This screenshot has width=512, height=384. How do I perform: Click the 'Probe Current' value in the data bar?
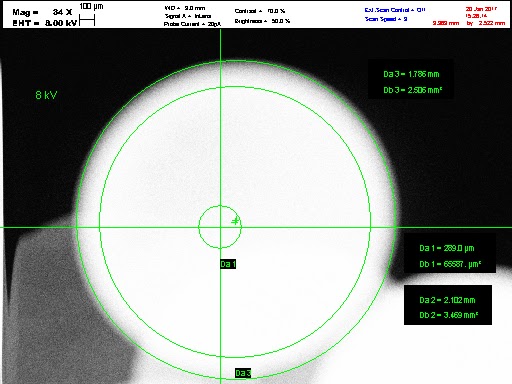192,24
